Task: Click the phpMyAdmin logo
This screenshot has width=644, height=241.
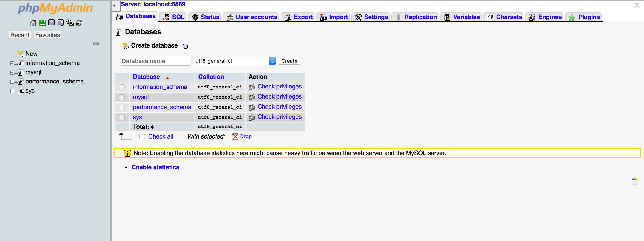Action: point(55,8)
